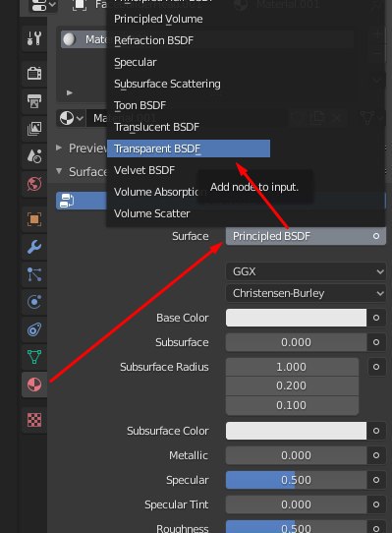Open the Object properties tab
This screenshot has height=533, width=392.
[34, 219]
